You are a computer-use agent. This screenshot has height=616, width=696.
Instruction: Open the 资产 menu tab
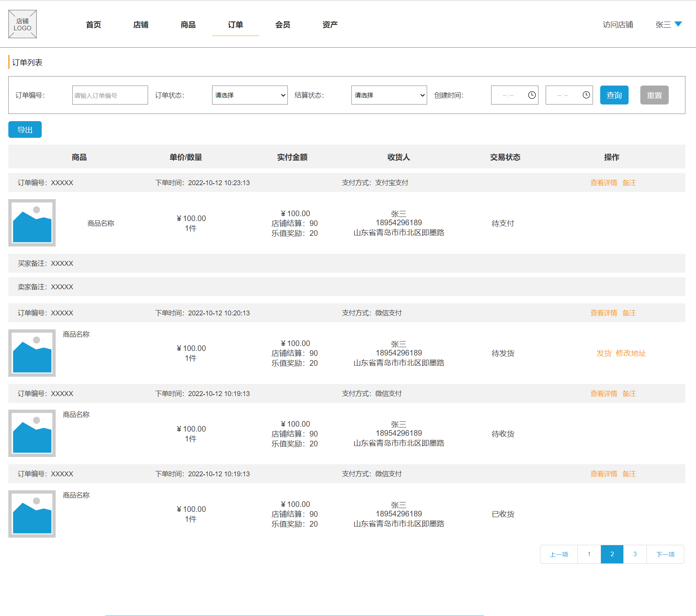click(330, 25)
